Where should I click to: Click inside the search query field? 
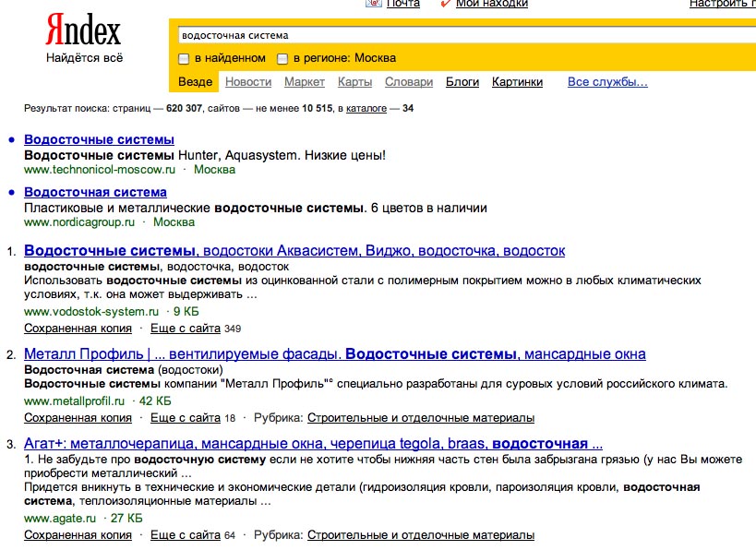click(x=369, y=35)
